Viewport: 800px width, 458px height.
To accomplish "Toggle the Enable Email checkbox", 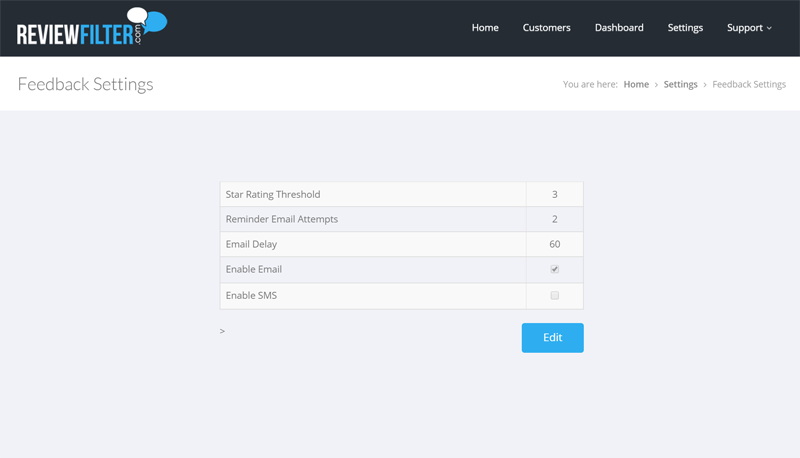I will (555, 269).
